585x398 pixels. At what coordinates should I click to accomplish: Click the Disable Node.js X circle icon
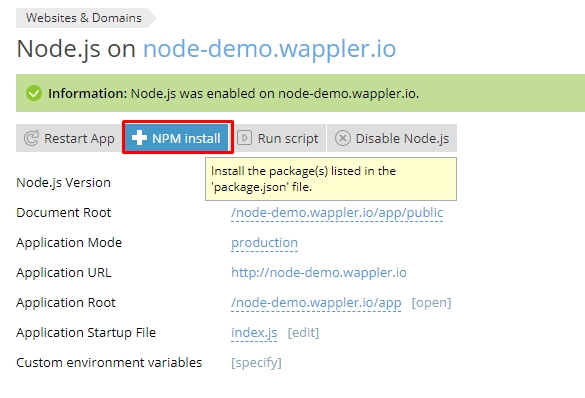342,138
